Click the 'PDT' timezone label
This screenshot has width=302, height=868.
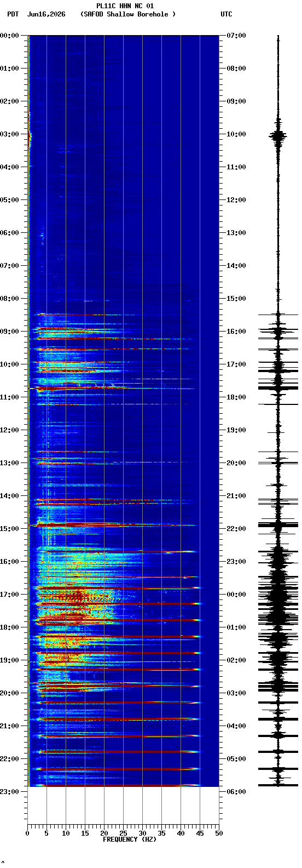click(x=13, y=14)
